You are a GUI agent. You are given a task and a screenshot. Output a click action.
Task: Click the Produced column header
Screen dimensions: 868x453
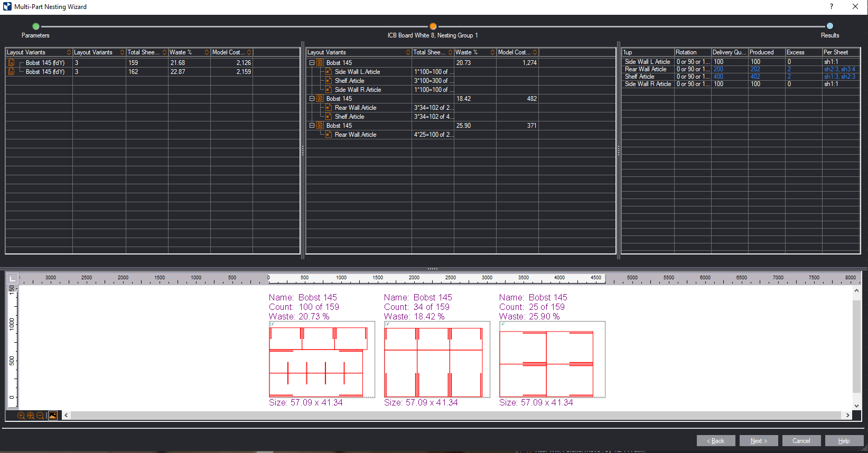[767, 52]
